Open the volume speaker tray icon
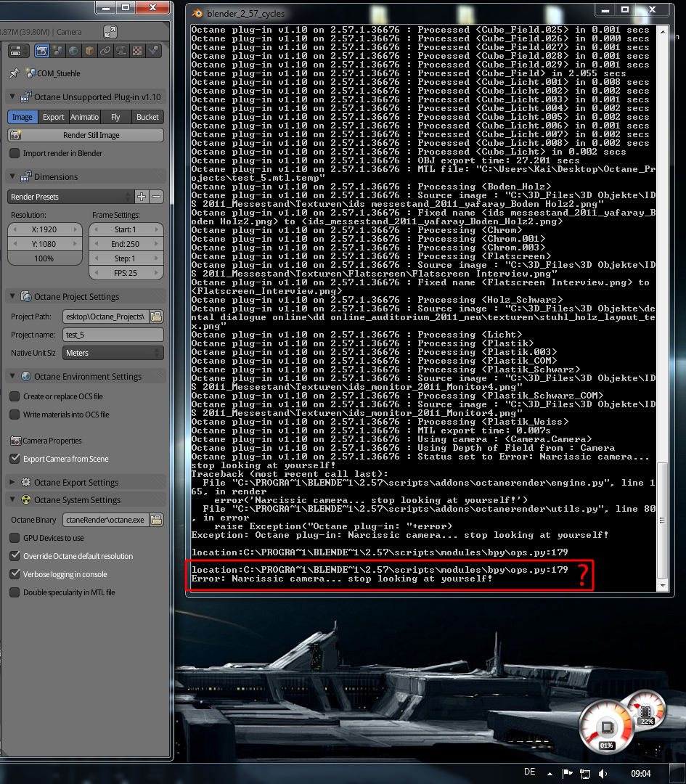 [603, 774]
